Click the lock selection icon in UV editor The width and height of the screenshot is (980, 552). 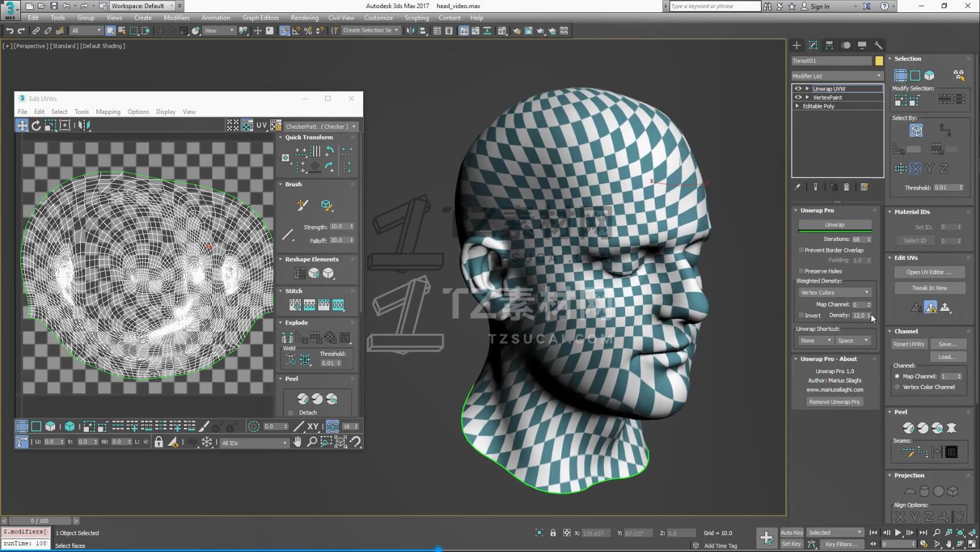(x=159, y=442)
